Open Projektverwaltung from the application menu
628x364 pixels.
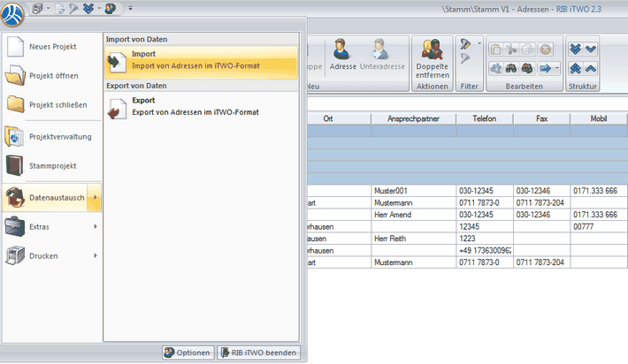click(50, 136)
